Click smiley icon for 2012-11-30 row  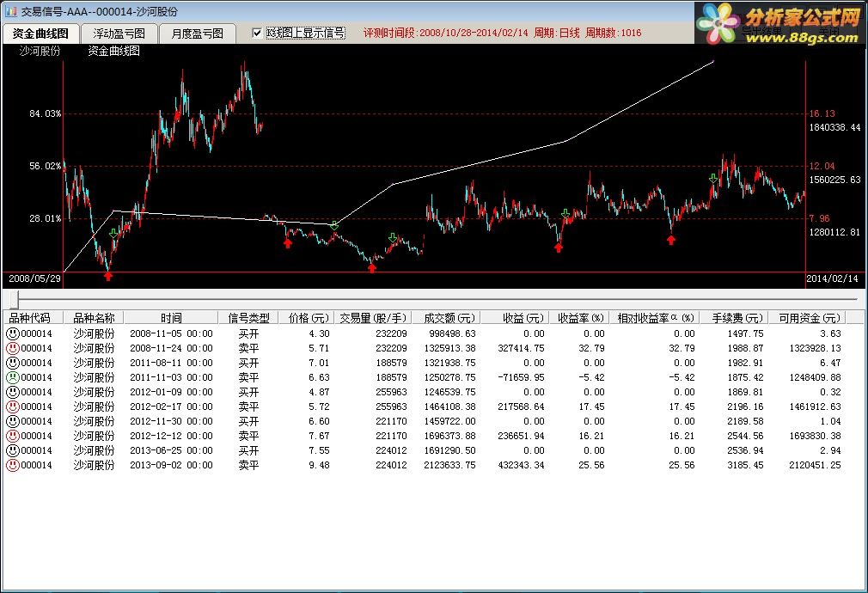click(x=13, y=421)
